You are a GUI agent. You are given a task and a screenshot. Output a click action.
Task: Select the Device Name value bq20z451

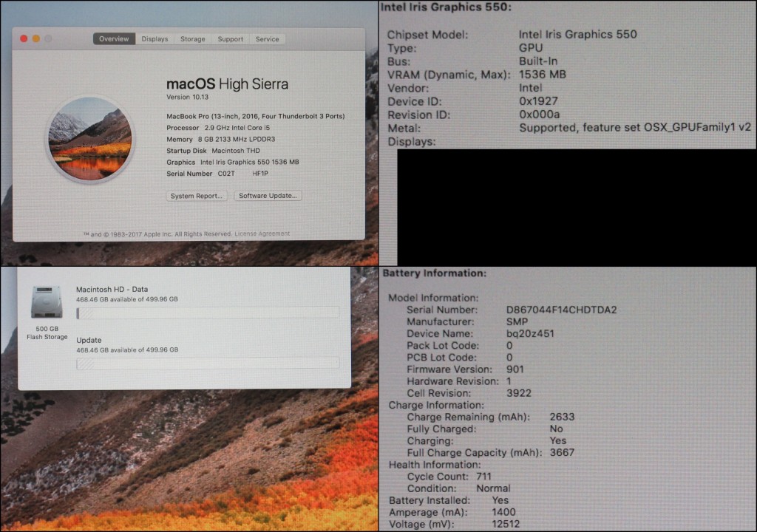point(530,333)
